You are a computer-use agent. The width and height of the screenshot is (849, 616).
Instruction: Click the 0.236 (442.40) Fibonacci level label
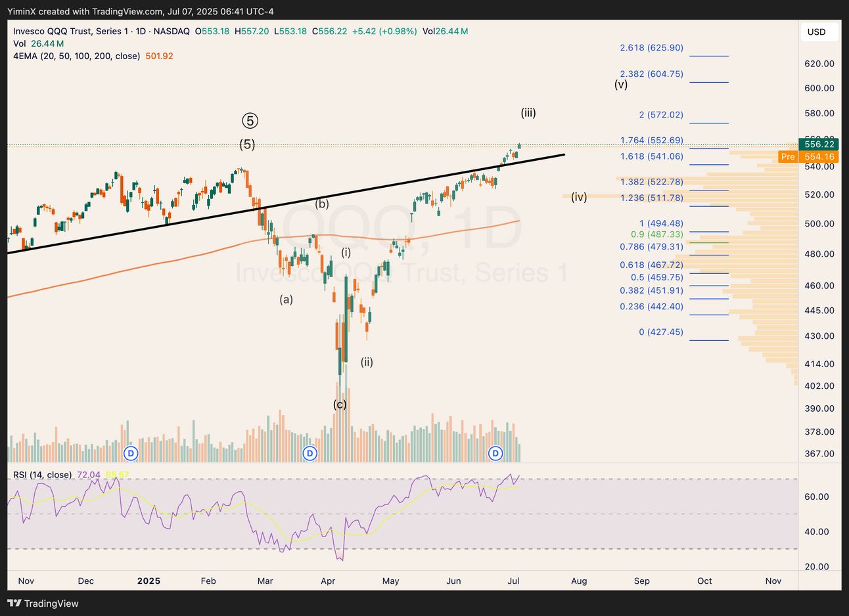[651, 307]
